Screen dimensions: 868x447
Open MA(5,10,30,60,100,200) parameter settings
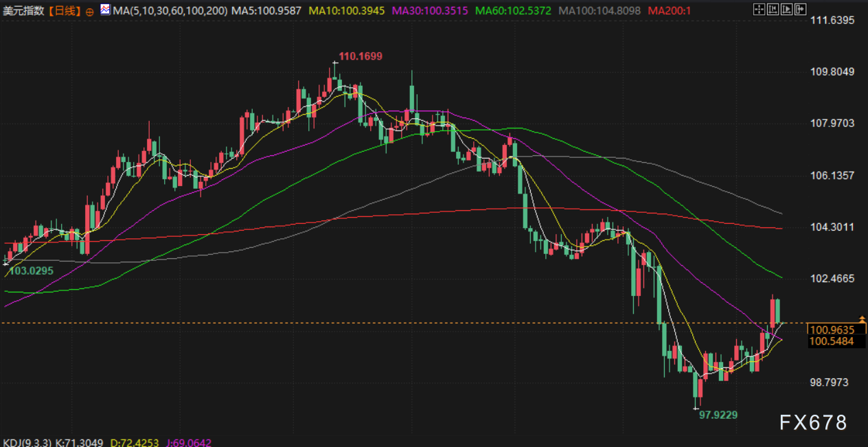[169, 11]
